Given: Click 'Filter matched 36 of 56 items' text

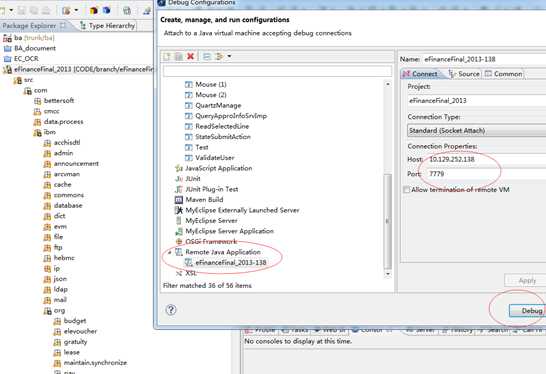Looking at the screenshot, I should tap(207, 286).
